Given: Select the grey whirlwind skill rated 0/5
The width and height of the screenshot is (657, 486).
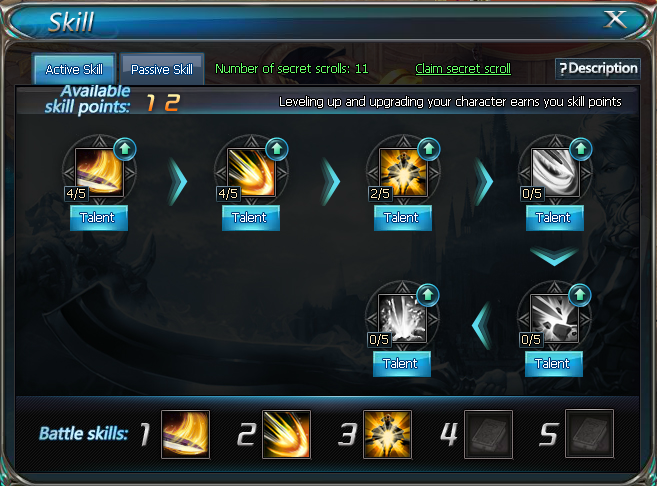Looking at the screenshot, I should pyautogui.click(x=555, y=172).
